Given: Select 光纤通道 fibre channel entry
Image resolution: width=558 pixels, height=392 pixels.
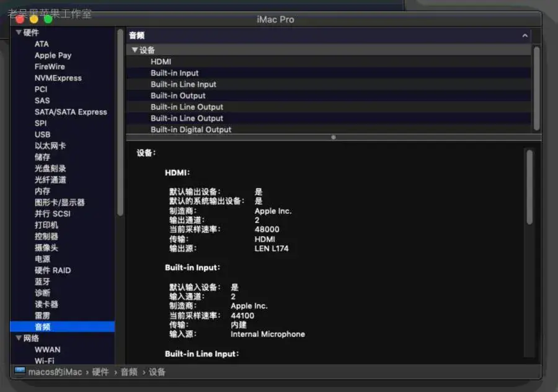Looking at the screenshot, I should pyautogui.click(x=50, y=180).
